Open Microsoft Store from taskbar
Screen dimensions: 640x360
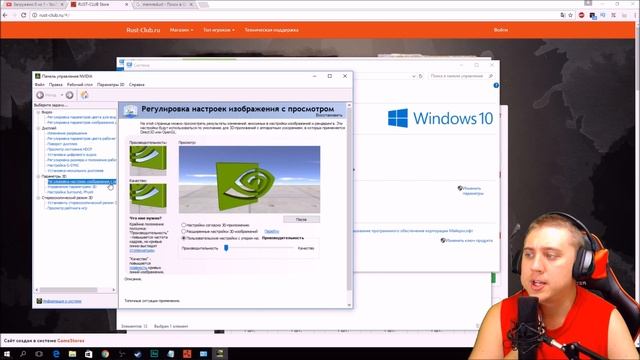(x=89, y=354)
